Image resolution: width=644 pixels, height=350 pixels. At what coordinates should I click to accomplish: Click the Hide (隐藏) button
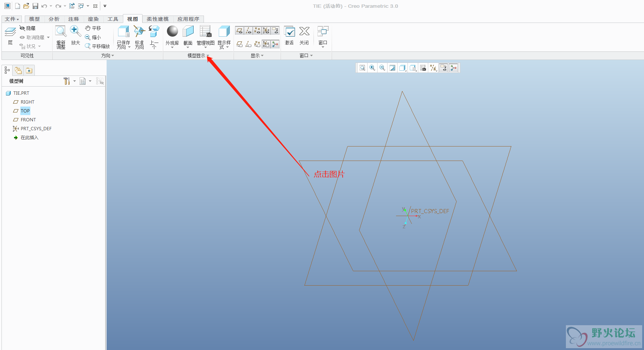(27, 28)
